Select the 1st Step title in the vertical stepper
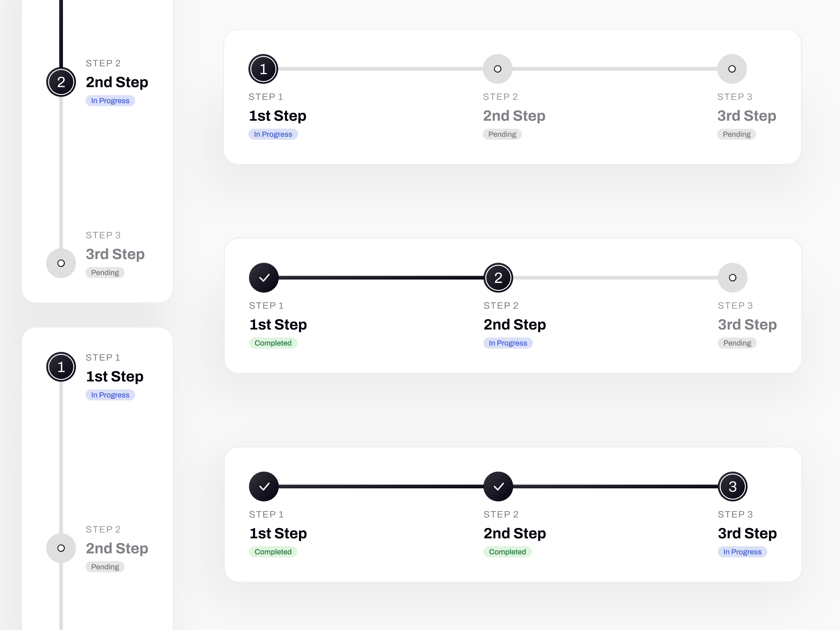840x630 pixels. (115, 376)
